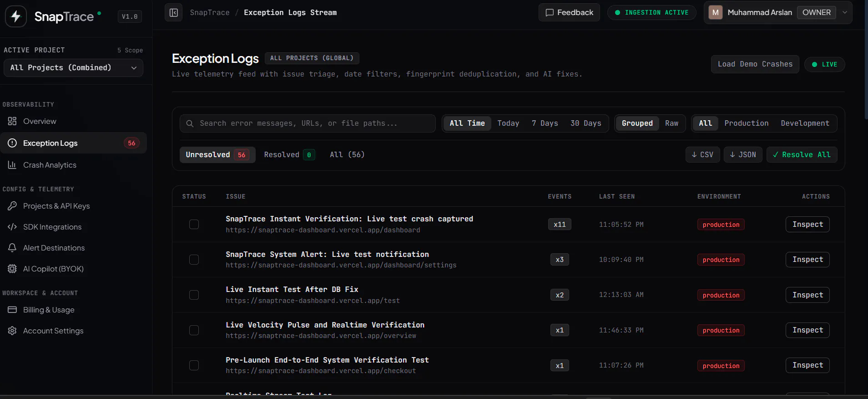
Task: Show Production environment only
Action: (x=747, y=123)
